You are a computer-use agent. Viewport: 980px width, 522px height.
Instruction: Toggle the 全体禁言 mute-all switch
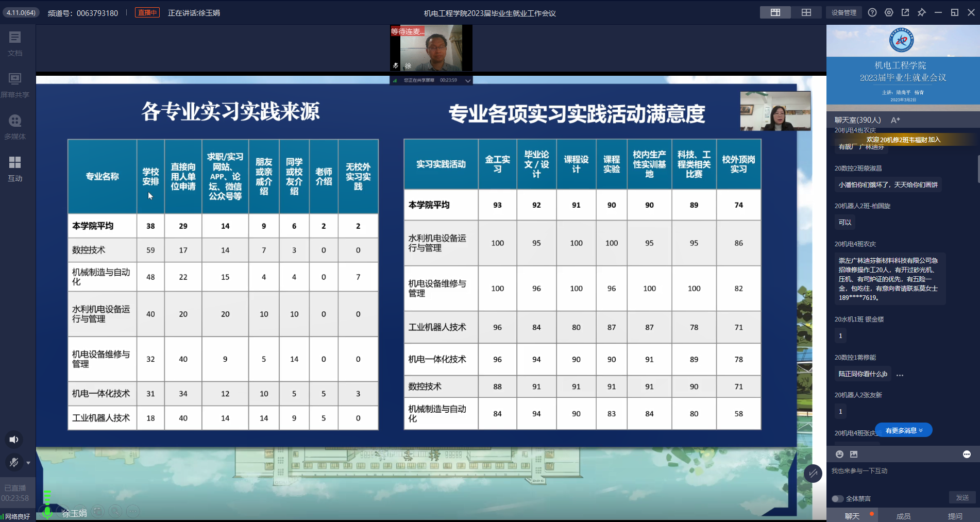pyautogui.click(x=837, y=498)
